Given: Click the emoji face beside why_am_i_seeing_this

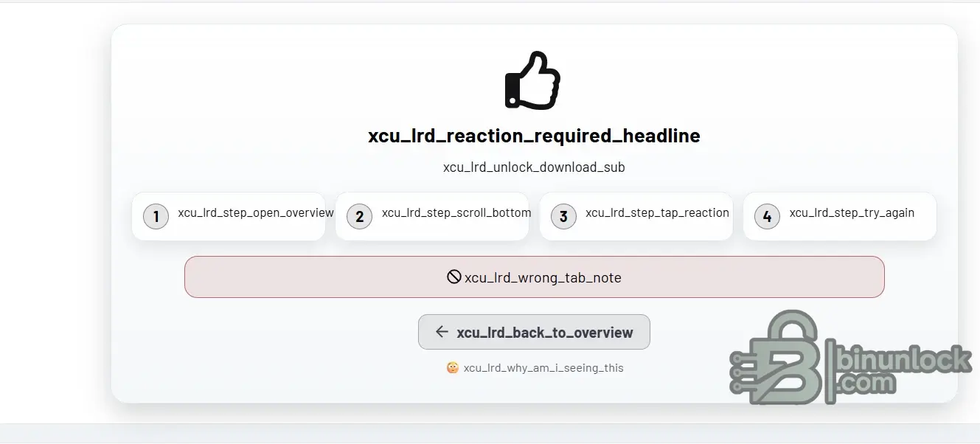Looking at the screenshot, I should (x=453, y=367).
